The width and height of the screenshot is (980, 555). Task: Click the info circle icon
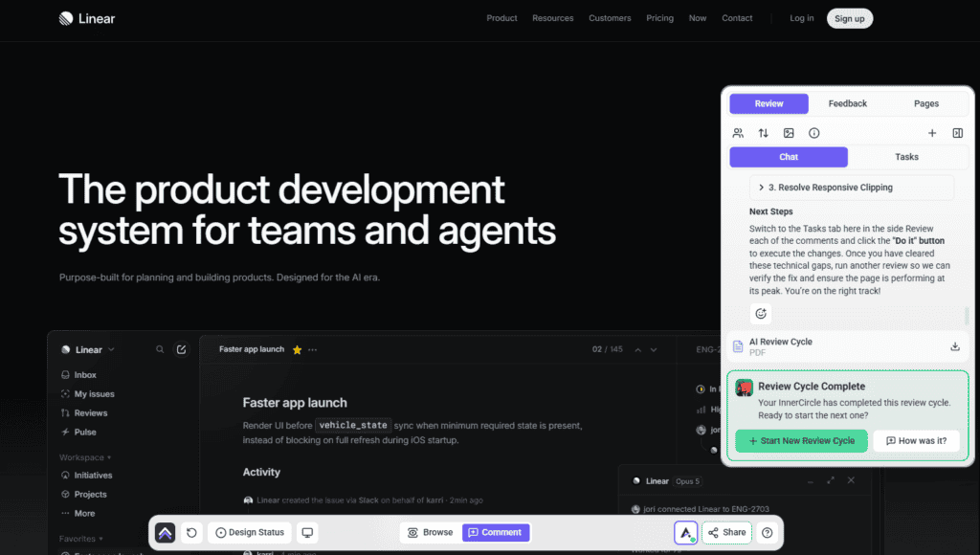pyautogui.click(x=813, y=133)
